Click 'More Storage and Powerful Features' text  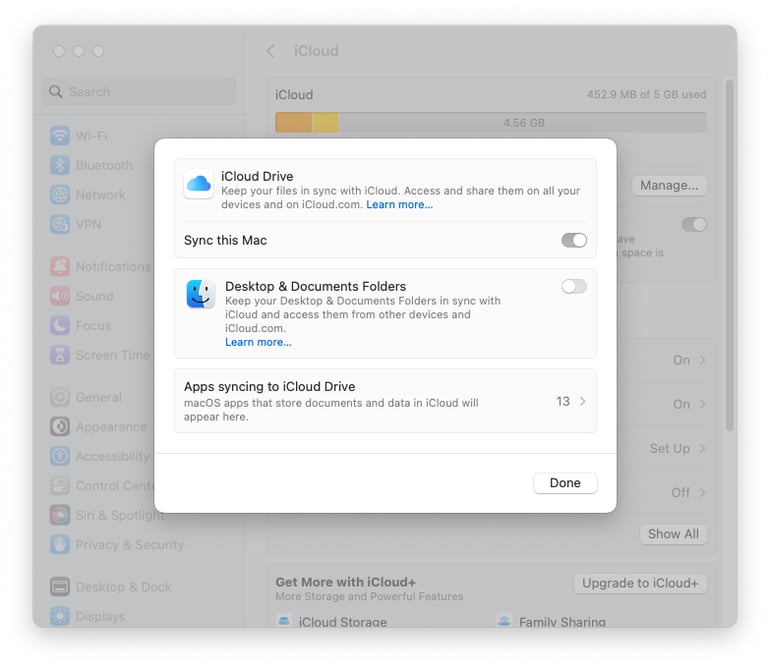pos(369,596)
